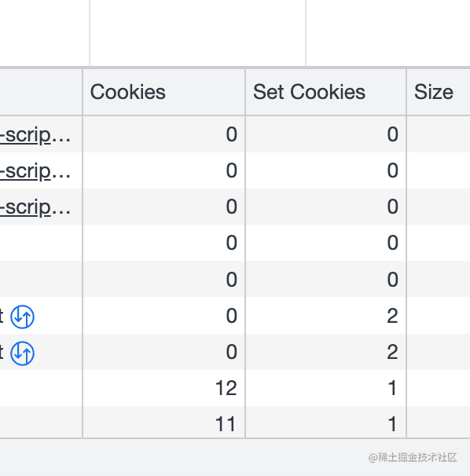This screenshot has width=470, height=476.
Task: Click the second websocket up-down arrows icon
Action: (x=23, y=353)
